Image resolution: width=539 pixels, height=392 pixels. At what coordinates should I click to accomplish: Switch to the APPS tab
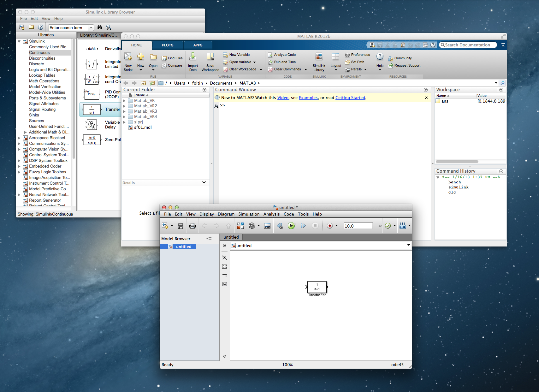pyautogui.click(x=198, y=45)
